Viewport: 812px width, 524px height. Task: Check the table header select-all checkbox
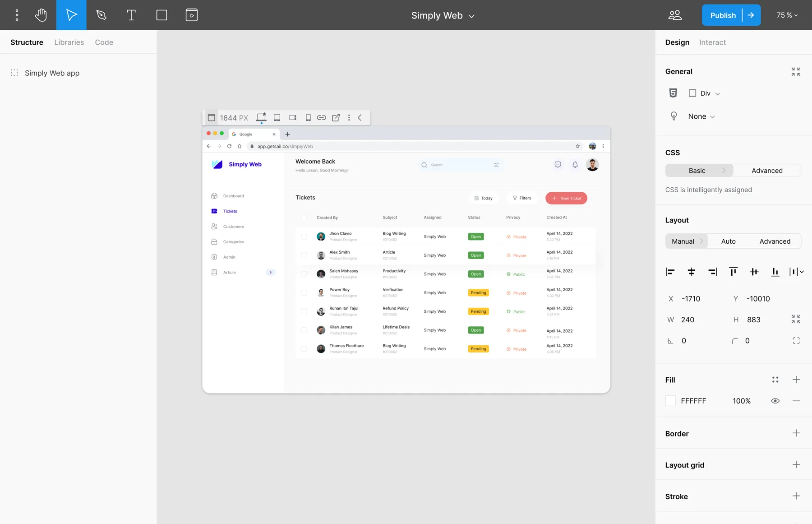click(304, 218)
